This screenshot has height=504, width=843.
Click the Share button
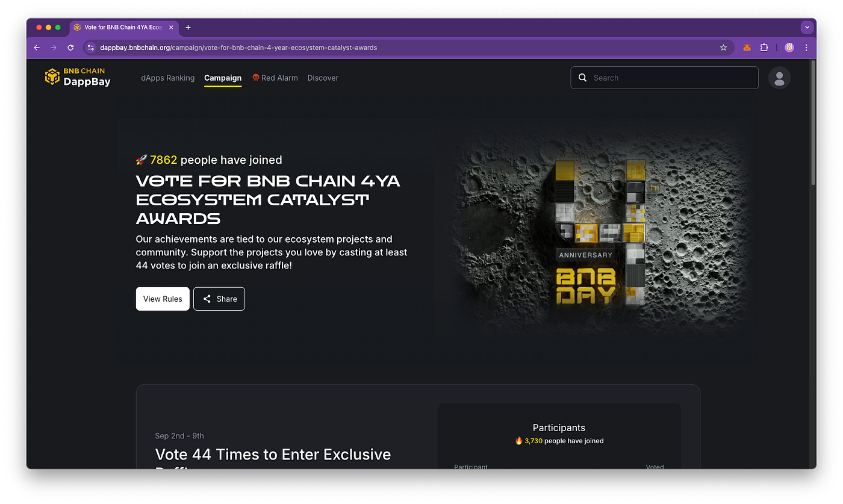coord(219,299)
